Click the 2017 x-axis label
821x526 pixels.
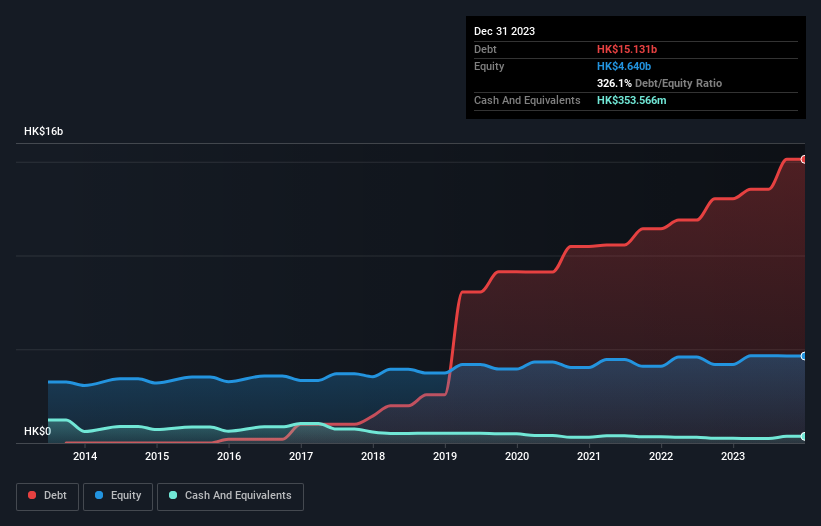coord(301,456)
